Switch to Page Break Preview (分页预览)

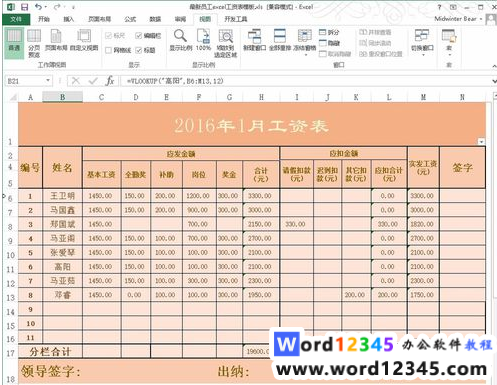click(34, 43)
